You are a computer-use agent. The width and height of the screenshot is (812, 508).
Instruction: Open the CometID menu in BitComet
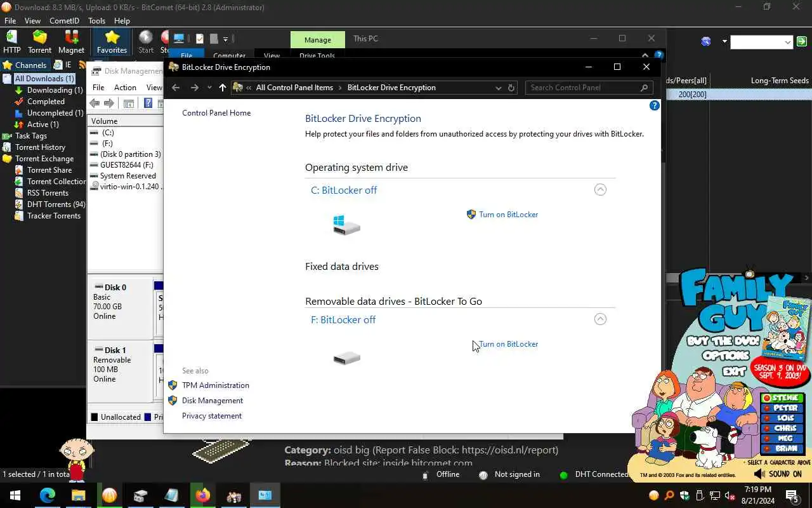(64, 20)
